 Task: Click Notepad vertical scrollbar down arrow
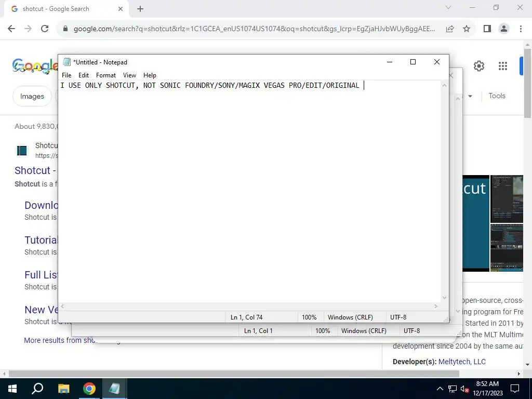[x=445, y=298]
